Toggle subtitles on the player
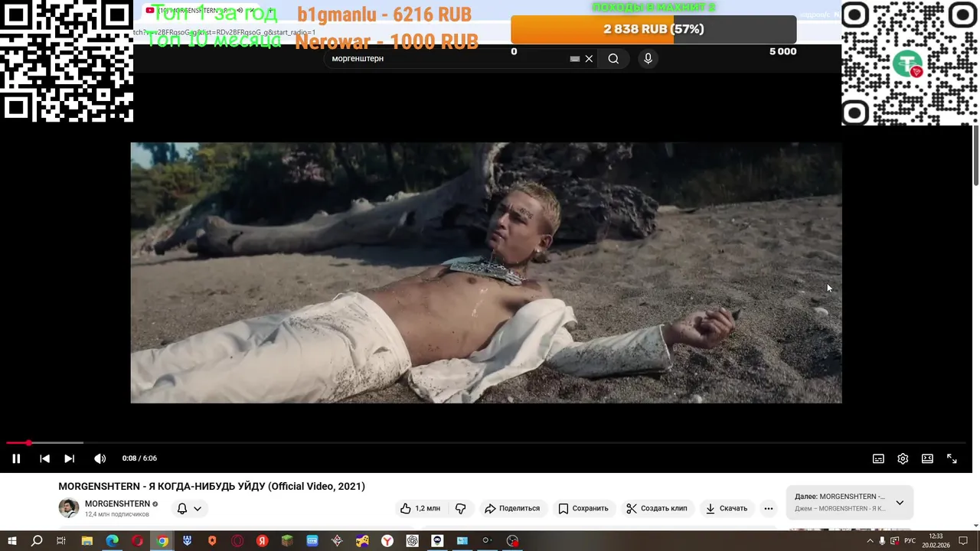The image size is (980, 551). click(x=878, y=458)
